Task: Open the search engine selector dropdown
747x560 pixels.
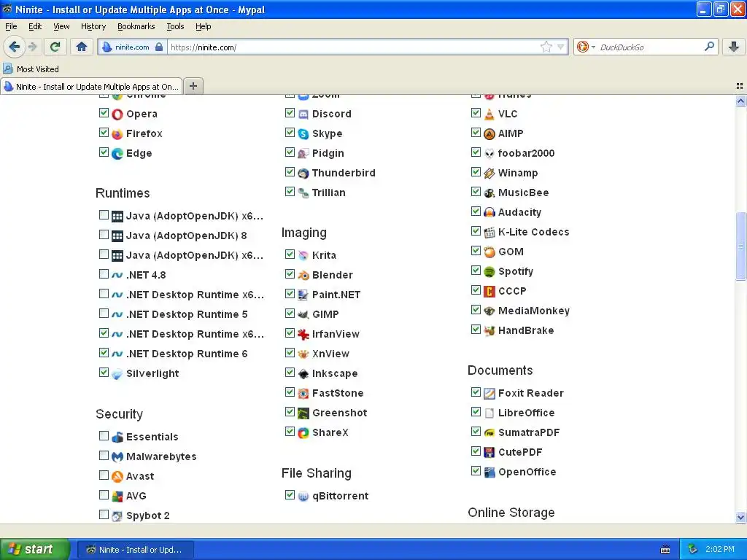Action: [x=586, y=47]
